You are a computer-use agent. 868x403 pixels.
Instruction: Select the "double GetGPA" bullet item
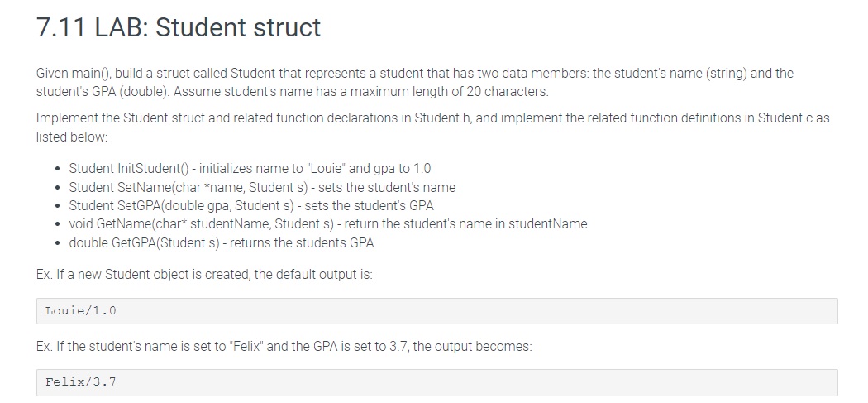click(x=222, y=242)
